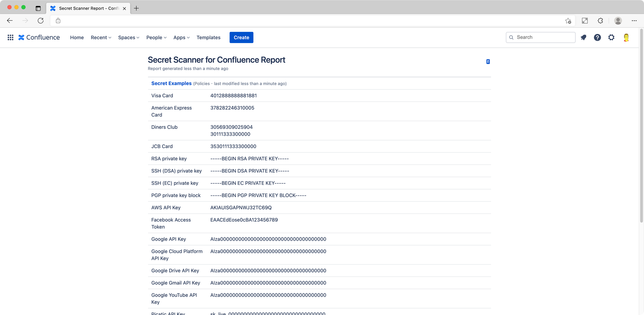Click the blue Create button
The width and height of the screenshot is (644, 315).
click(241, 37)
